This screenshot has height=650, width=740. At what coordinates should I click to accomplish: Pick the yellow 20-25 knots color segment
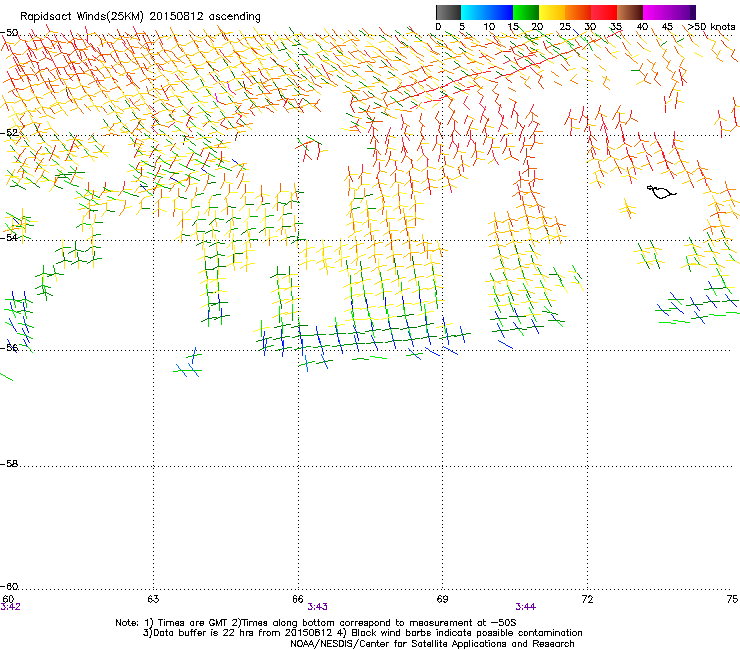point(552,12)
